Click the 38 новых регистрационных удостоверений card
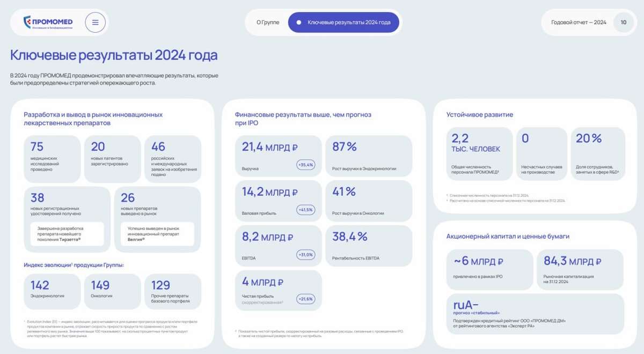644x354 pixels. click(x=67, y=219)
